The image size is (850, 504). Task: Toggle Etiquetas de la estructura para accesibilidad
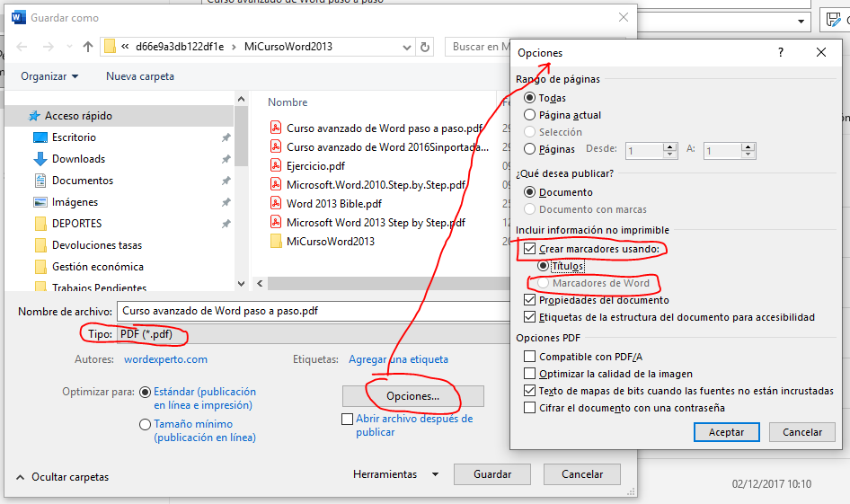point(529,317)
